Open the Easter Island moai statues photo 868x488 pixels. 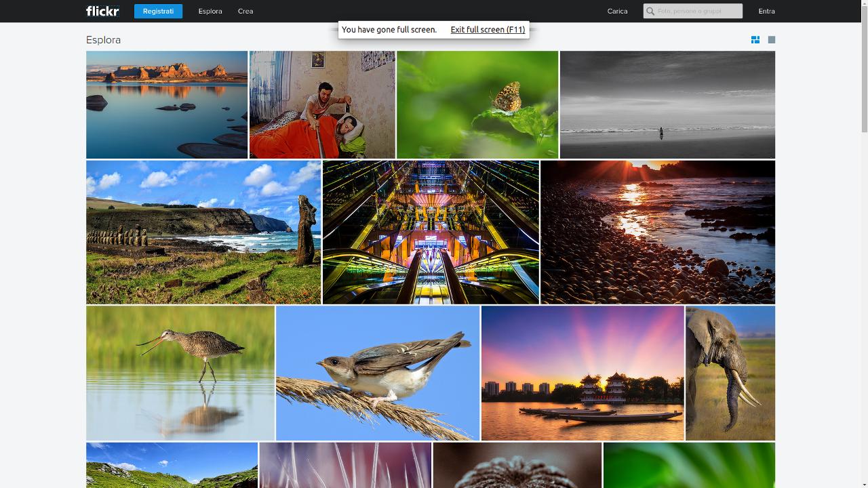point(203,232)
